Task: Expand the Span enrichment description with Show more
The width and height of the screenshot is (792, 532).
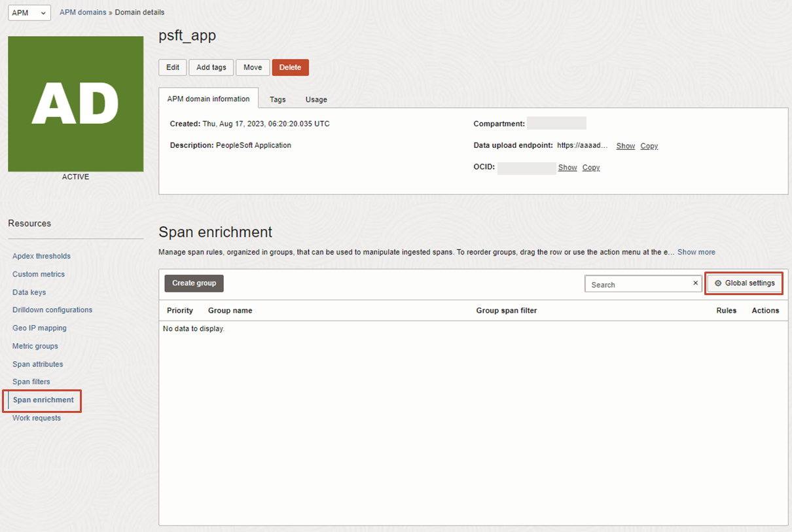Action: 696,252
